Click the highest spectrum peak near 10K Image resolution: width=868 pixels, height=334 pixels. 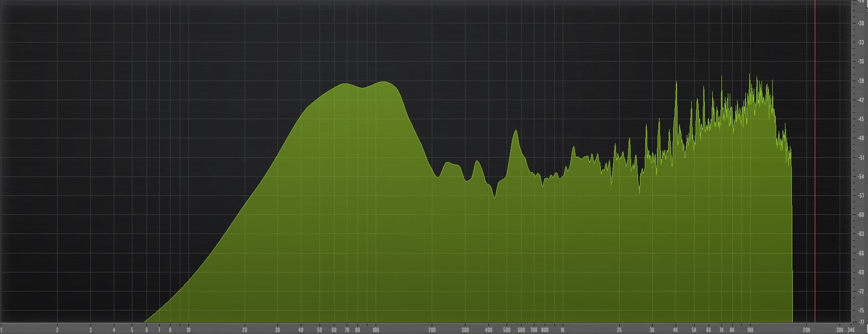(x=750, y=75)
